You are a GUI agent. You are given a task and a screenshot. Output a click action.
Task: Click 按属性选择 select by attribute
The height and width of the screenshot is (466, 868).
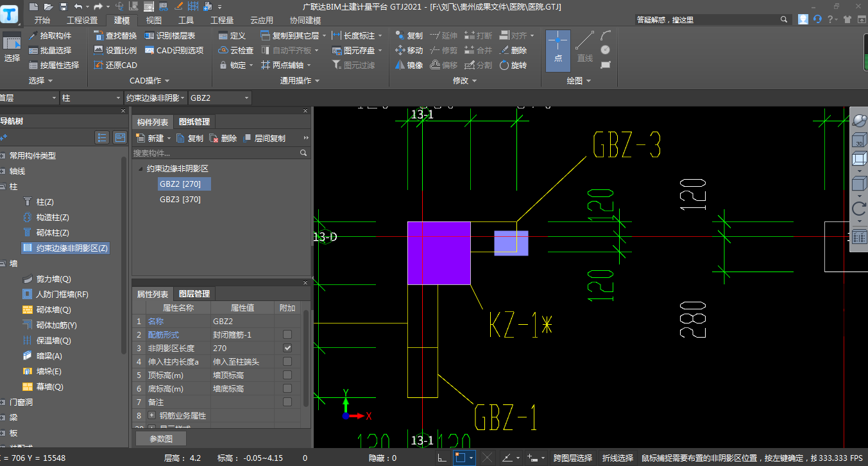click(54, 65)
